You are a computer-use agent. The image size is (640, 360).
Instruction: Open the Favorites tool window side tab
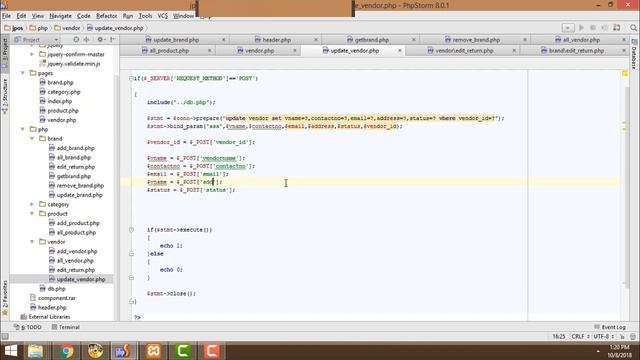(x=5, y=298)
